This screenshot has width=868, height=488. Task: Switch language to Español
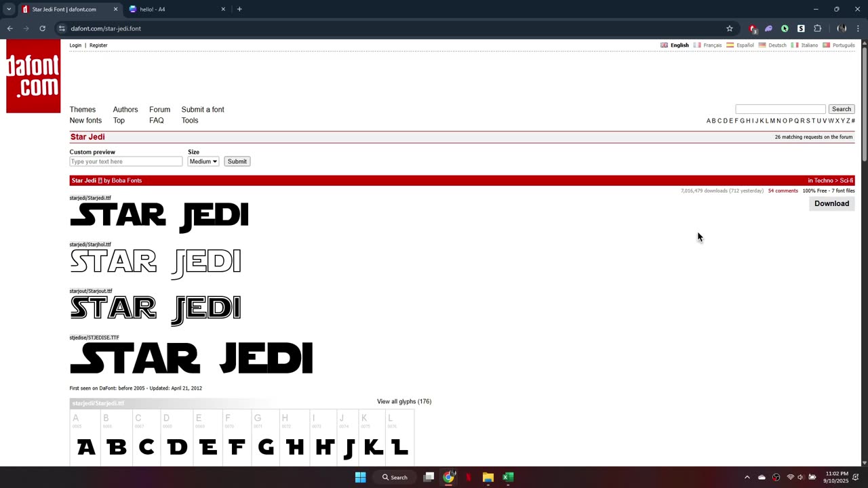pyautogui.click(x=745, y=45)
